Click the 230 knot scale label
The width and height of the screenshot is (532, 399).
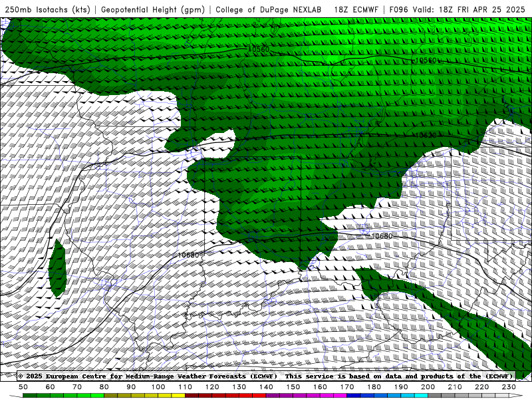point(509,387)
